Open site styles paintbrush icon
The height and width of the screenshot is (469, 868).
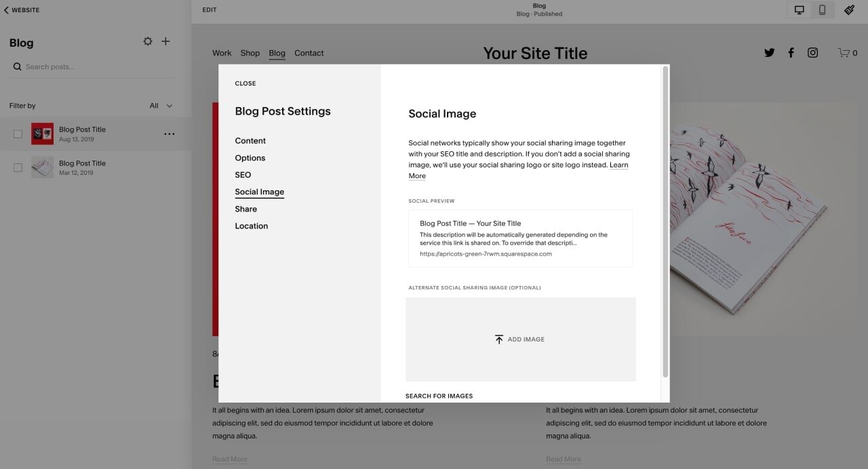point(849,10)
